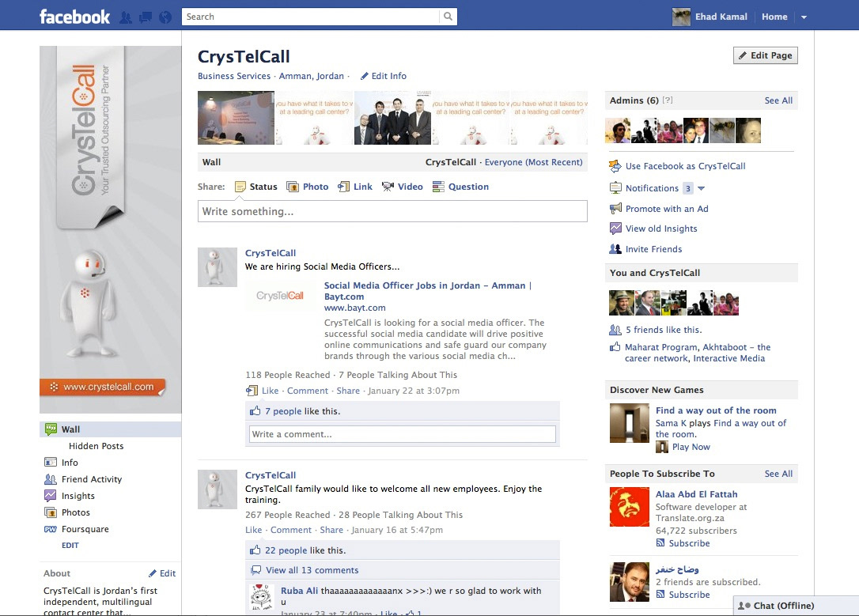Screen dimensions: 859x616
Task: Open messages icon in top bar
Action: coord(146,17)
